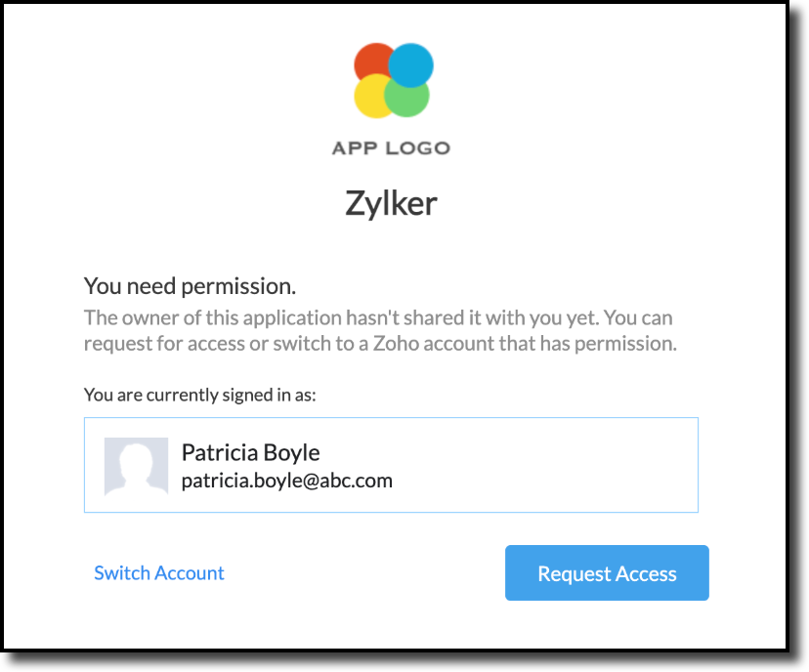Click the green circle in the app logo

click(410, 99)
